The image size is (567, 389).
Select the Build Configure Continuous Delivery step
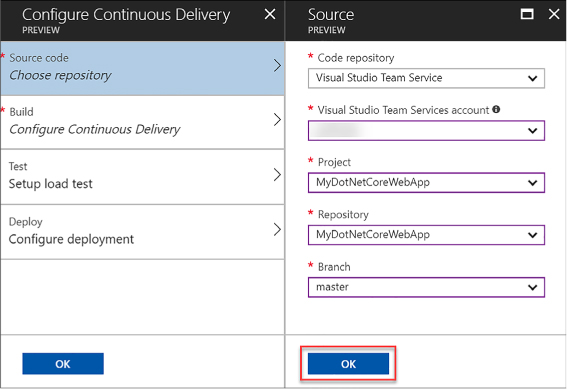[142, 123]
